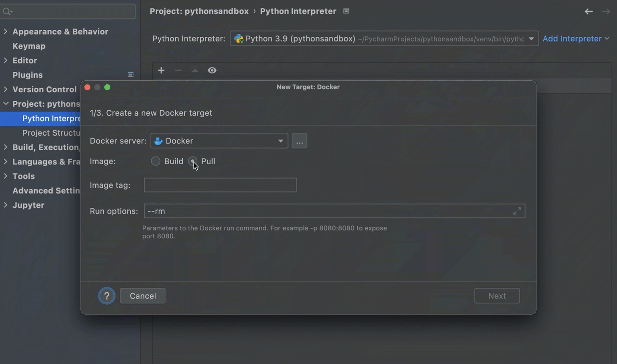Click the settings search field
The width and height of the screenshot is (617, 364).
(68, 11)
